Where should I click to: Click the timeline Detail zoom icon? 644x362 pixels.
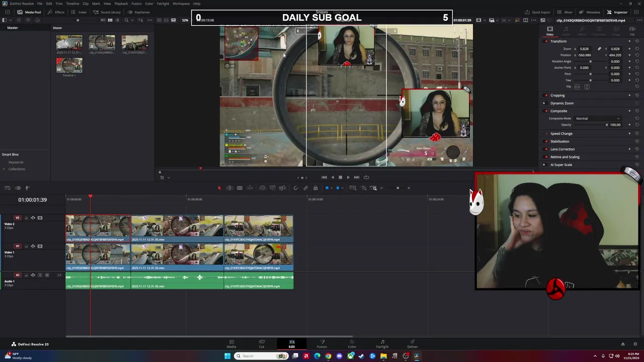pyautogui.click(x=364, y=188)
